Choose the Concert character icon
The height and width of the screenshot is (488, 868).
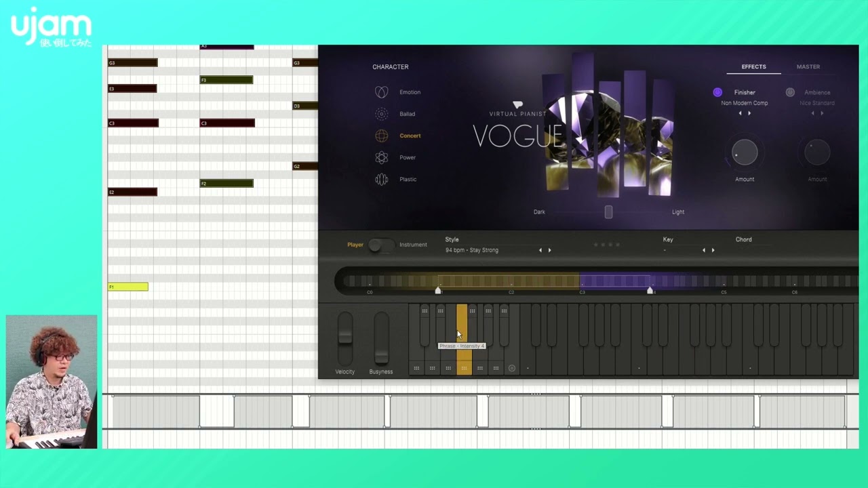pos(382,136)
